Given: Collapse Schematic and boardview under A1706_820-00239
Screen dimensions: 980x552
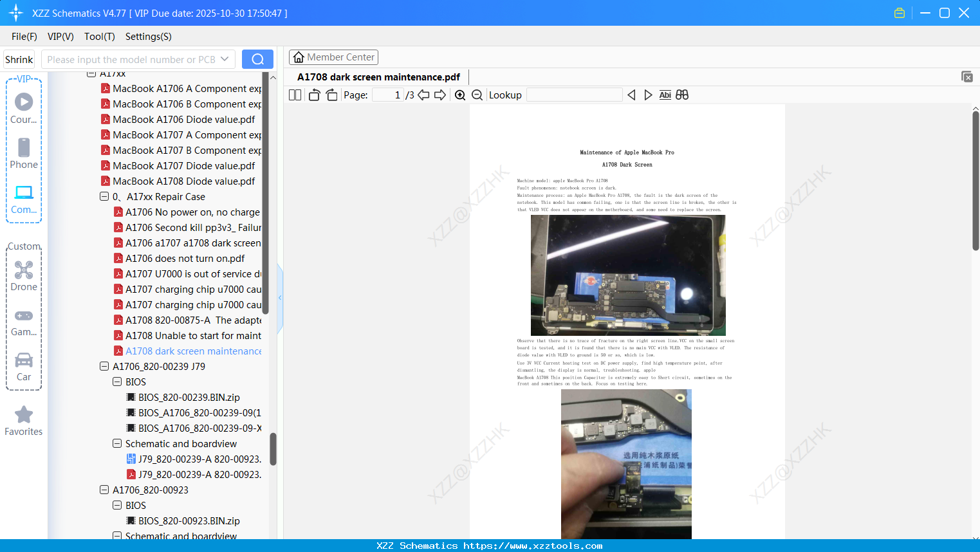Looking at the screenshot, I should [117, 444].
